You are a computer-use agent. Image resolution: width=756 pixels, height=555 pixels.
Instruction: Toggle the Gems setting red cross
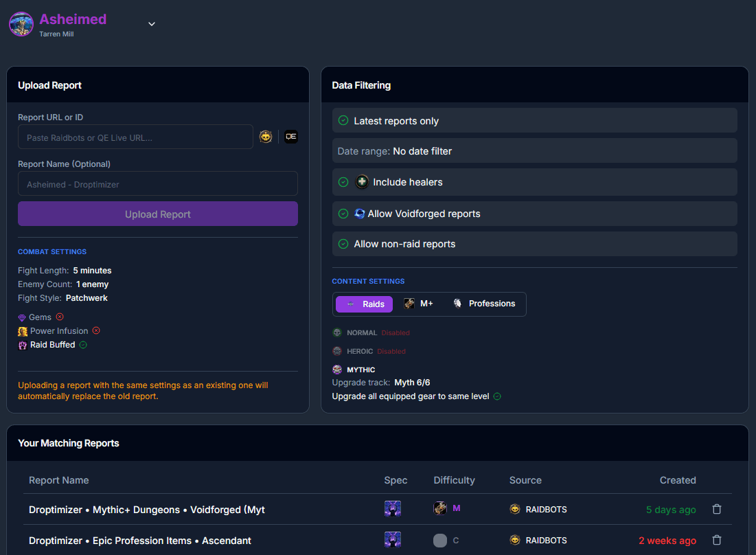click(60, 317)
